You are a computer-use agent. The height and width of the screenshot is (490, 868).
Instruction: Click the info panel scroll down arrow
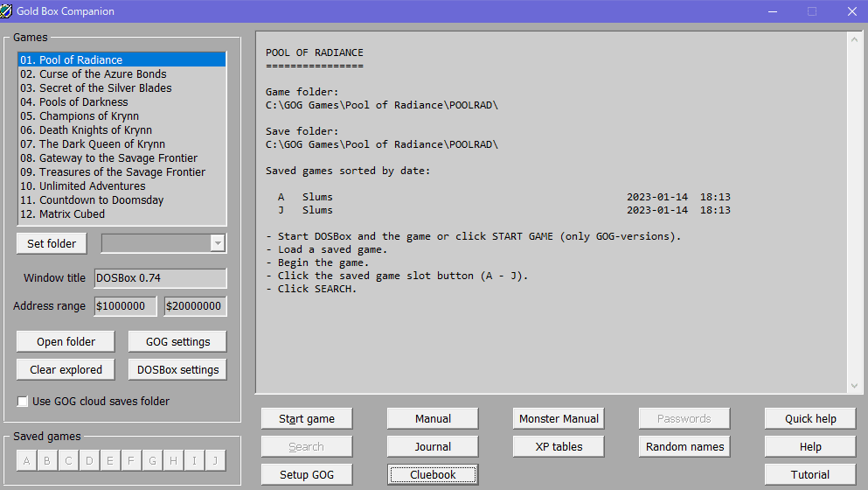[x=854, y=386]
